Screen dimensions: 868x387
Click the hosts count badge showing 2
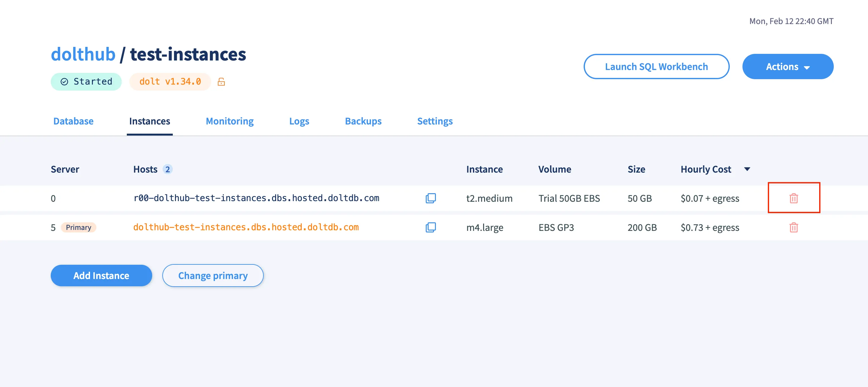coord(167,169)
